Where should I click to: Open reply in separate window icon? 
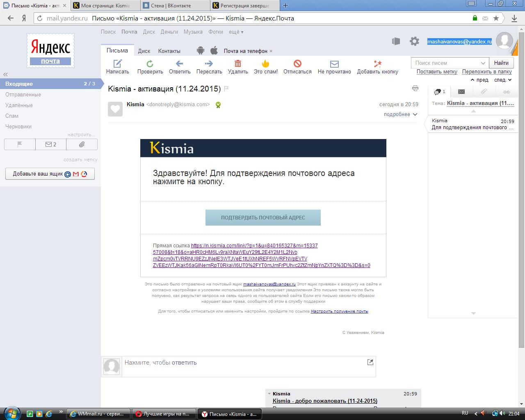tap(370, 362)
